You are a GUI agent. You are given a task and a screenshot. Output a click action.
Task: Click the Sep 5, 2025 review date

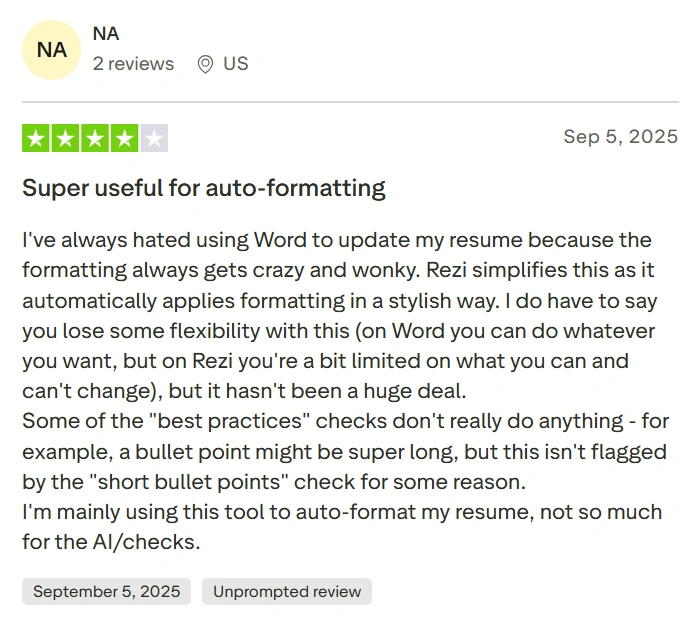tap(620, 136)
